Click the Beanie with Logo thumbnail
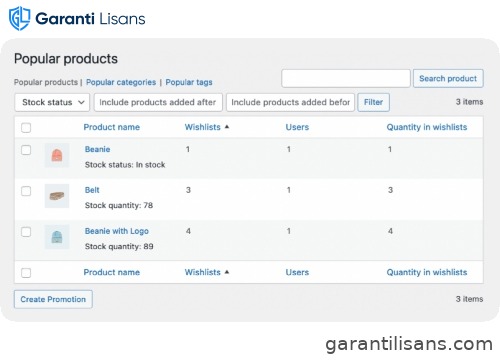This screenshot has width=500, height=360. click(x=57, y=237)
